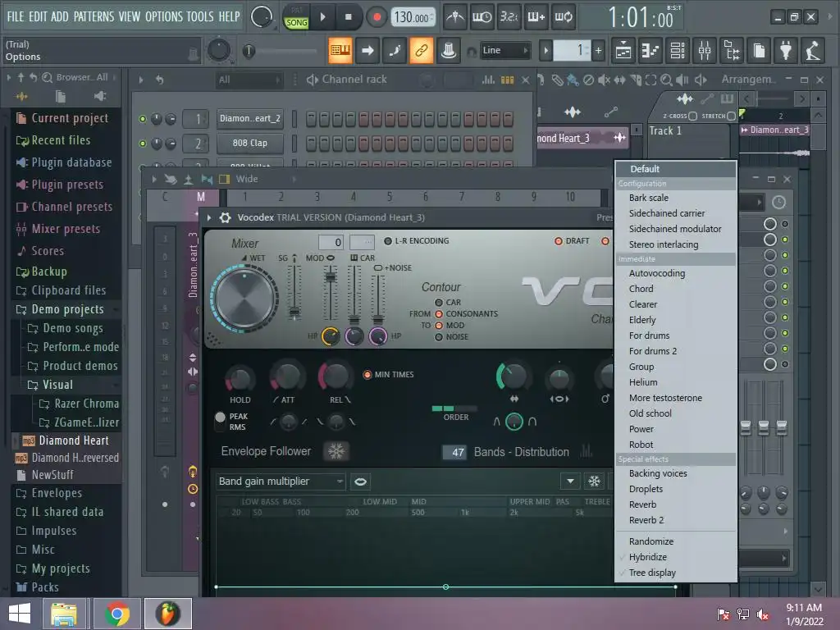The height and width of the screenshot is (630, 840).
Task: Open the piano roll toolbar icon
Action: click(x=650, y=51)
